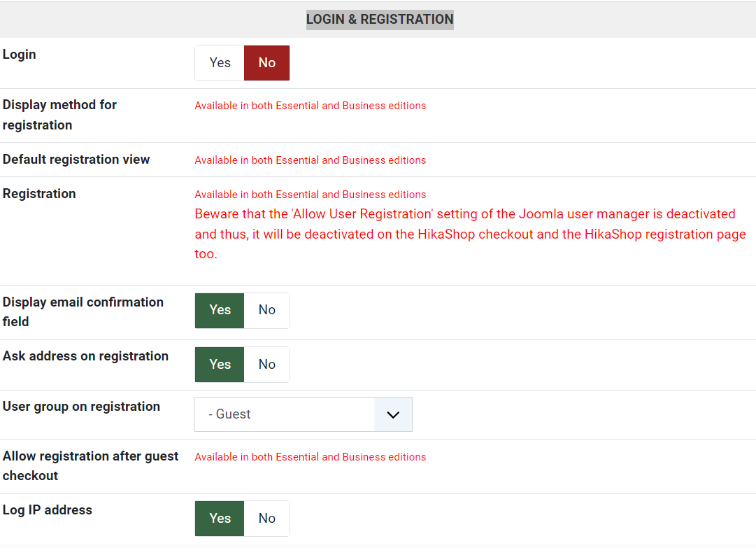Set Login option to Yes
The image size is (756, 548).
click(220, 63)
